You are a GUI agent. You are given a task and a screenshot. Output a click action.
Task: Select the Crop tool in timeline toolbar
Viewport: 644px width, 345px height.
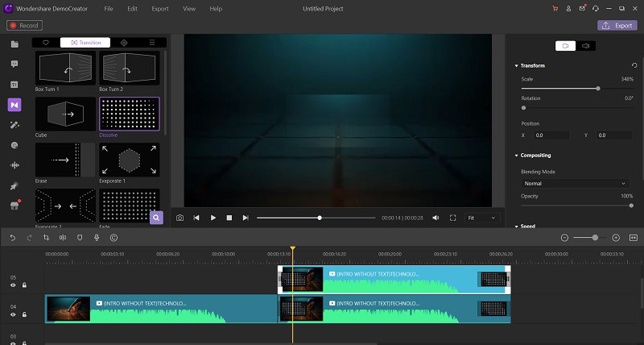click(46, 238)
